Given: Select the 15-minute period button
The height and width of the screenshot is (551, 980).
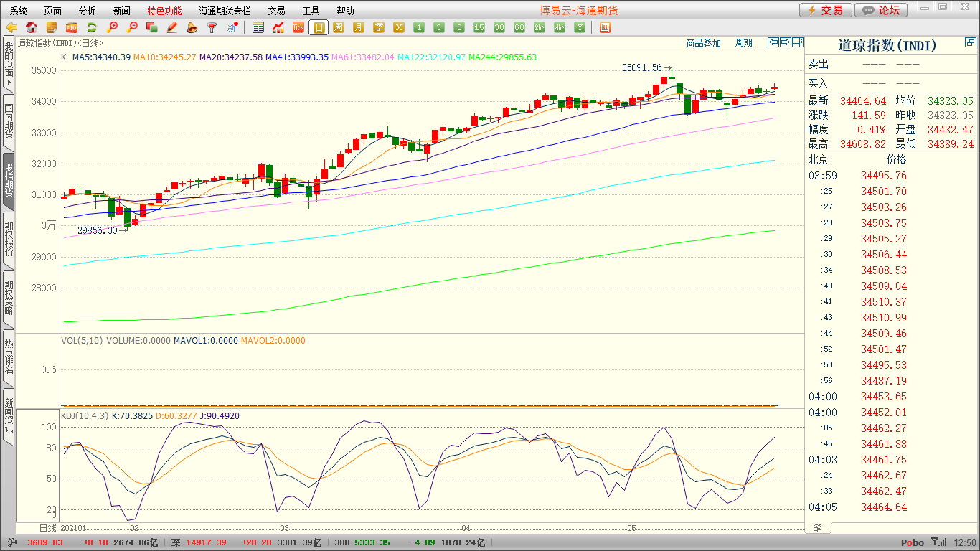Looking at the screenshot, I should click(479, 27).
